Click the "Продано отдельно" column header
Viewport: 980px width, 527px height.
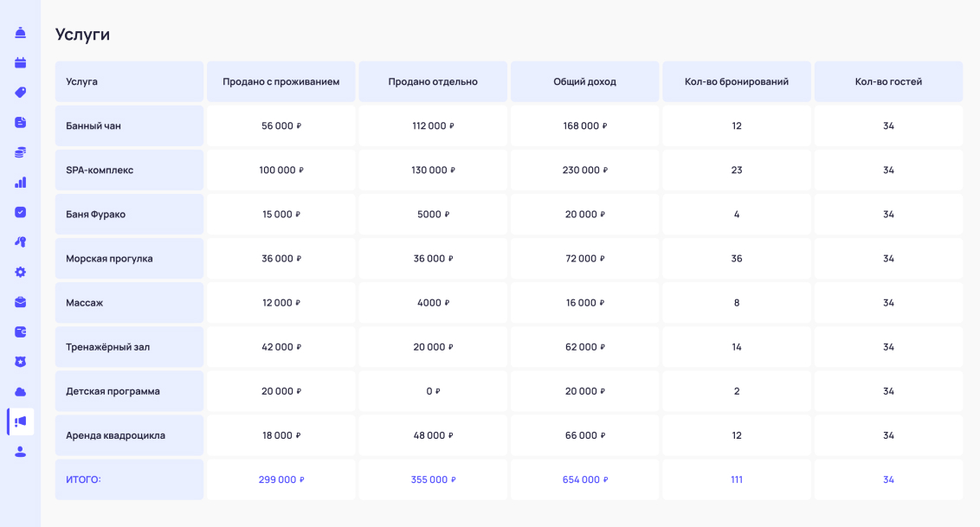tap(433, 81)
